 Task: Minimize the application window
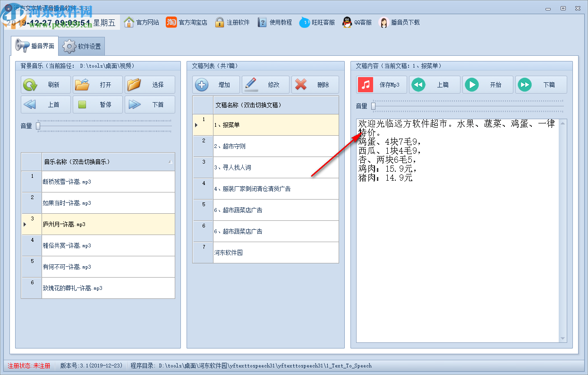coord(547,8)
